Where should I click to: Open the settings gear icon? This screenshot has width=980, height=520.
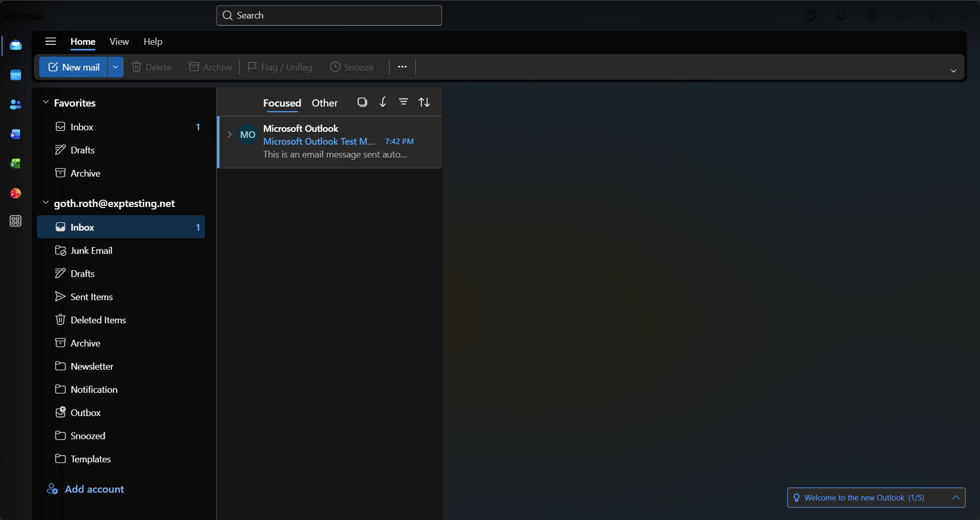pos(872,16)
